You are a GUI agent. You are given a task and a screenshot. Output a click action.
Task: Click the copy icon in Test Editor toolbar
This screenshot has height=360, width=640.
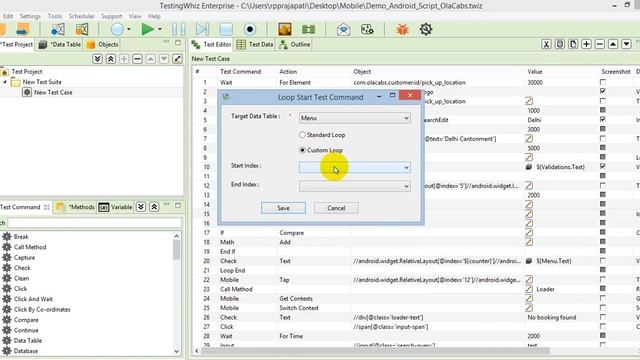(x=560, y=44)
